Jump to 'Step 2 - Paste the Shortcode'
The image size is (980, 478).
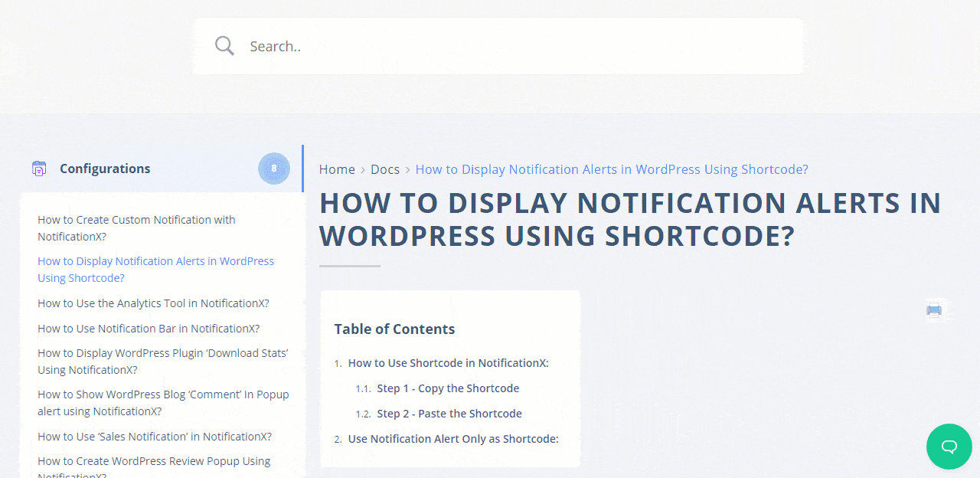click(449, 414)
